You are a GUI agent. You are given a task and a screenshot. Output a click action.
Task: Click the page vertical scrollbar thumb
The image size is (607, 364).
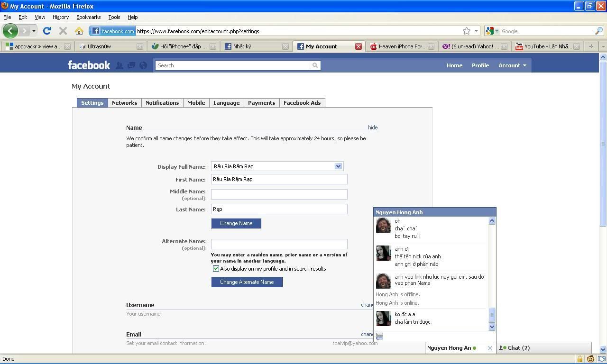pos(603,144)
